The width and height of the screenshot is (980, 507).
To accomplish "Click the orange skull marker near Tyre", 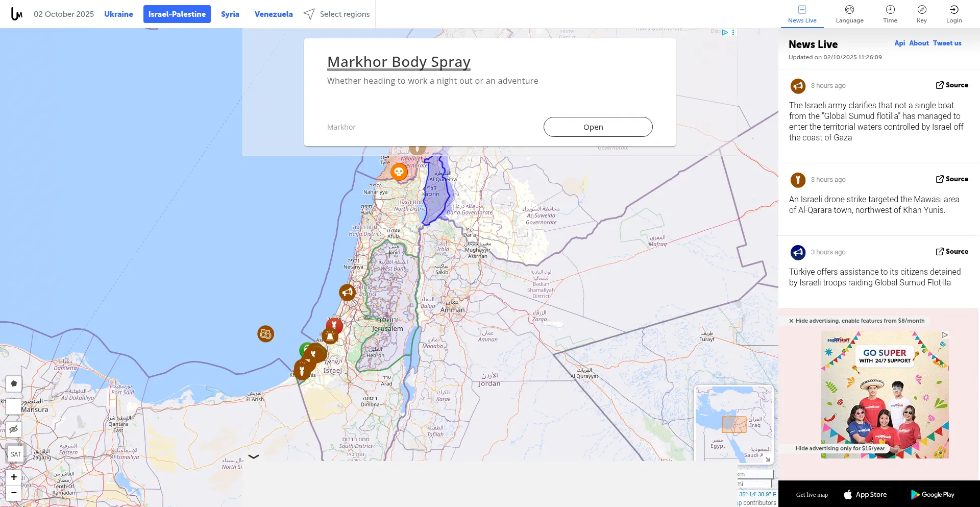I will tap(399, 172).
